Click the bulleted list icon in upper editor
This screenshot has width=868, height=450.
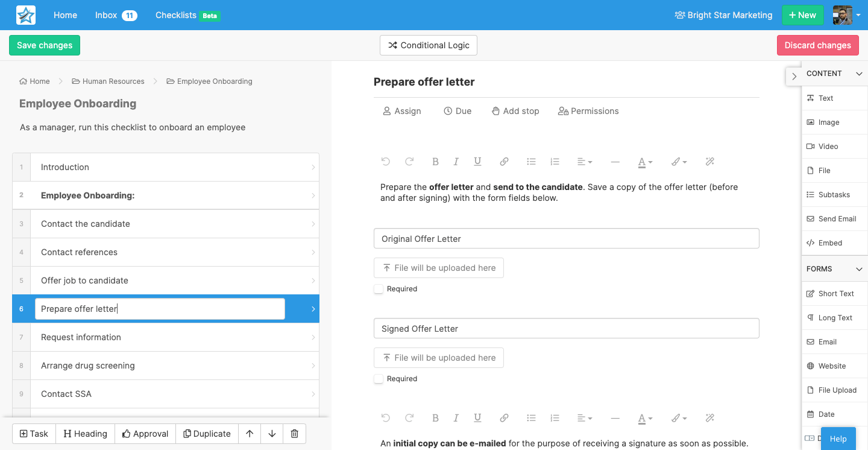coord(531,162)
